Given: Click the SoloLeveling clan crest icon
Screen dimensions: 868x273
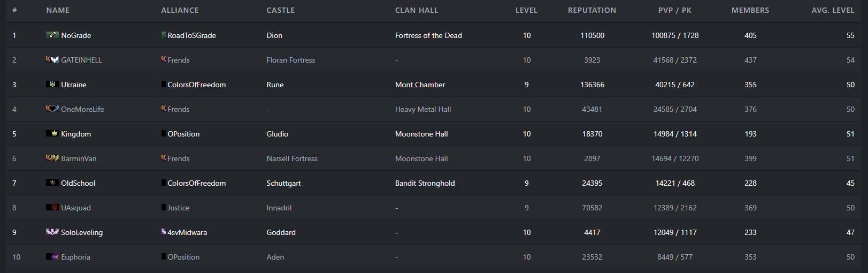Looking at the screenshot, I should pos(52,232).
